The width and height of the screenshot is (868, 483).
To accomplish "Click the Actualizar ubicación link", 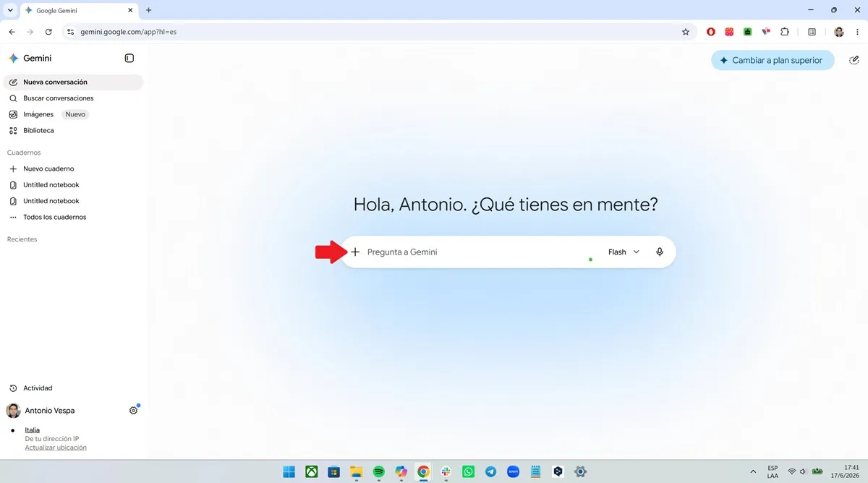I will pyautogui.click(x=56, y=448).
